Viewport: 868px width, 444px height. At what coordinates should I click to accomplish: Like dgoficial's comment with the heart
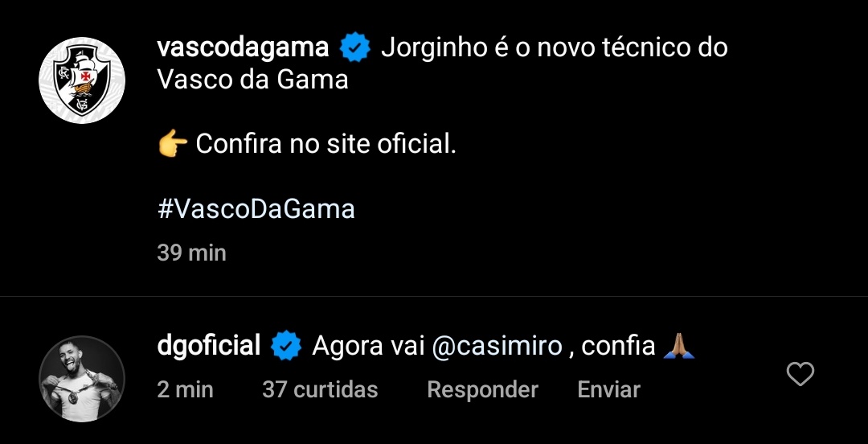pos(800,374)
